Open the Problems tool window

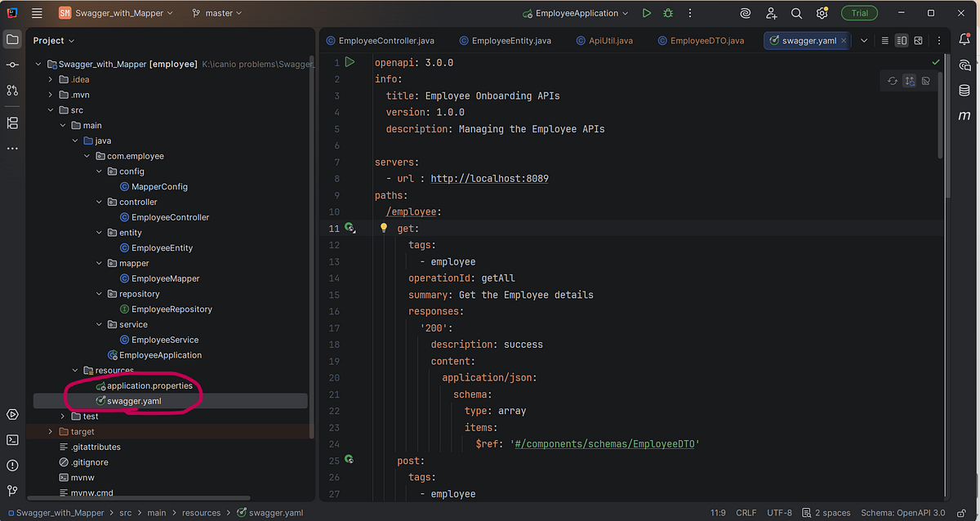pos(12,465)
